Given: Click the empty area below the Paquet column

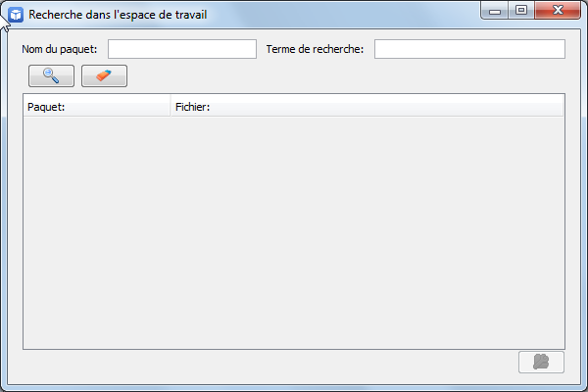Looking at the screenshot, I should pos(97,232).
